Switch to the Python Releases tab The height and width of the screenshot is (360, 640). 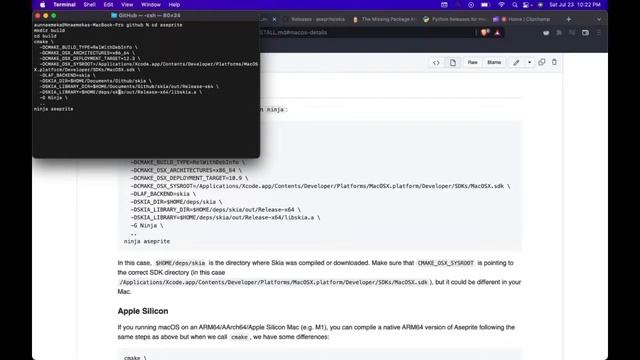(x=455, y=19)
